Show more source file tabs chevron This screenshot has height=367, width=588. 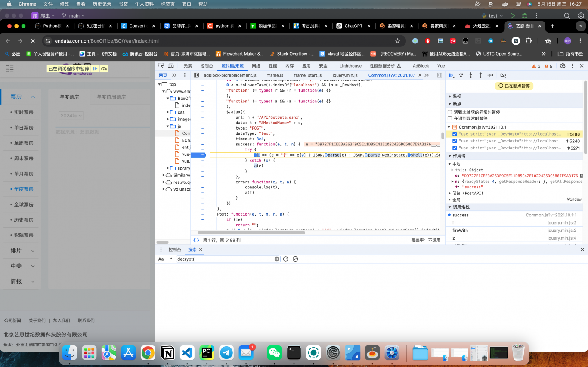pyautogui.click(x=426, y=75)
